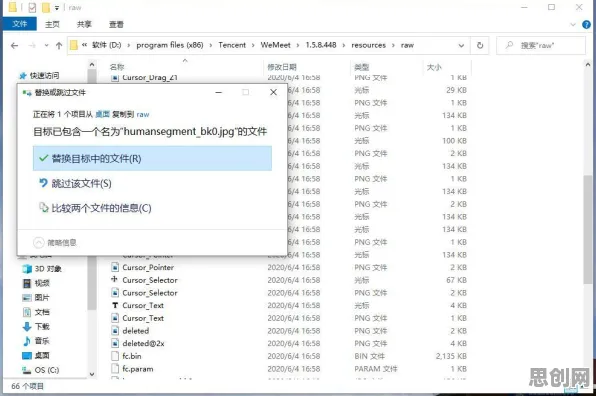This screenshot has height=396, width=596.
Task: Select WeMeet in the address path
Action: click(x=275, y=45)
